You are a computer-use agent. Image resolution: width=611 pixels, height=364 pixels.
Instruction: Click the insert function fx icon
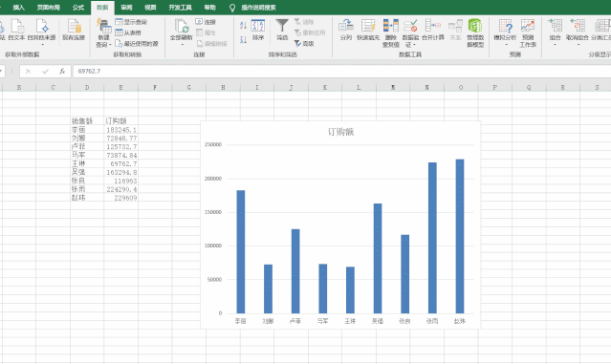tap(62, 72)
